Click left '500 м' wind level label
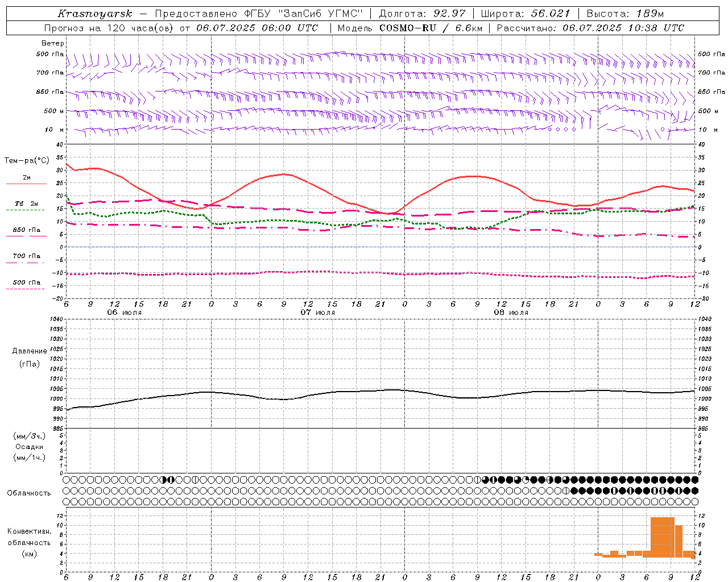The height and width of the screenshot is (582, 728). click(54, 111)
